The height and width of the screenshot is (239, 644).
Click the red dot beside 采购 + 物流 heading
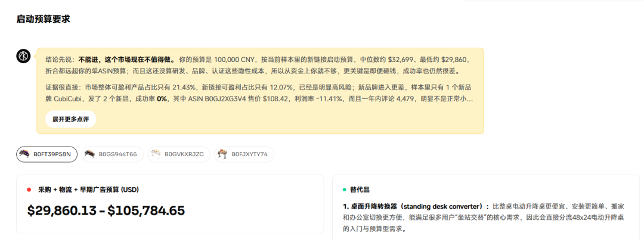pos(29,190)
